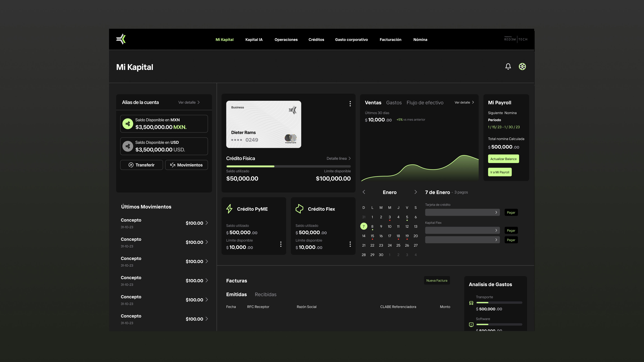Click the last Pagar button
The image size is (644, 362).
click(511, 240)
